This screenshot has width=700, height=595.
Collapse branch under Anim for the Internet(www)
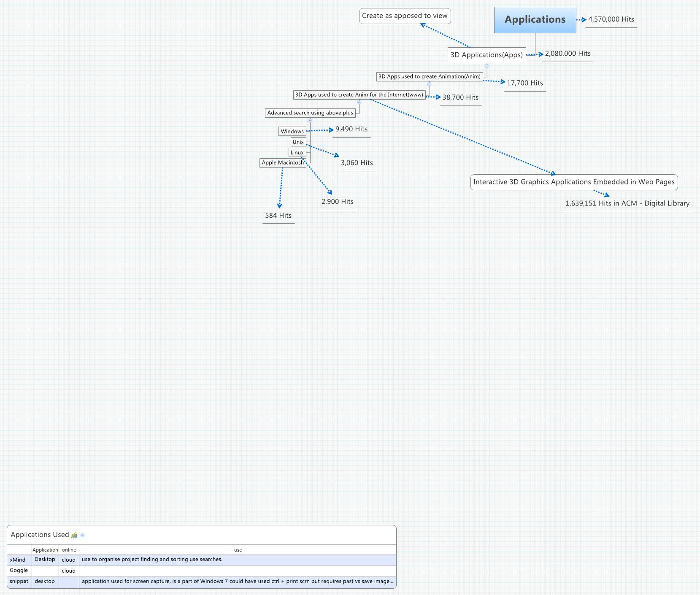[x=359, y=102]
